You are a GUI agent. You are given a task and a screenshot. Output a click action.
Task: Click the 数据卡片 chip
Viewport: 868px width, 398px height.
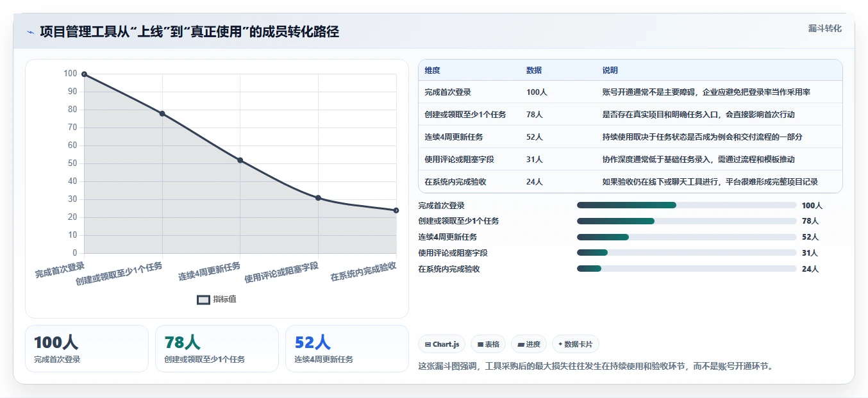click(x=576, y=344)
